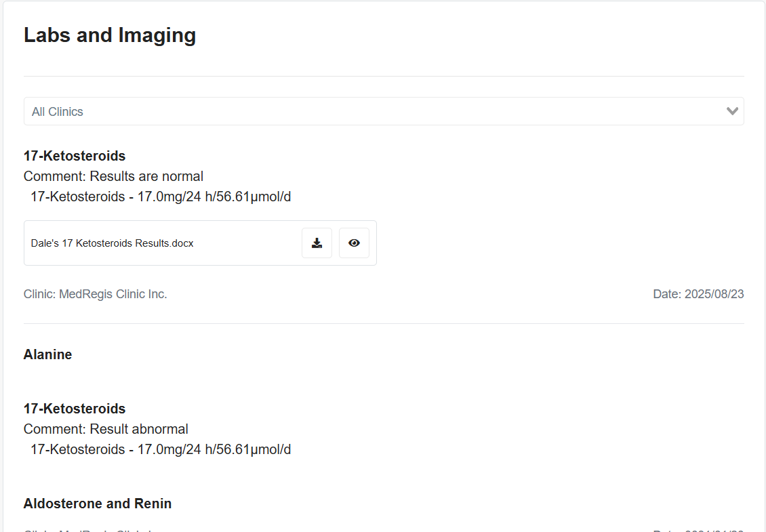
Task: Click the divider line above Alanine
Action: (384, 323)
